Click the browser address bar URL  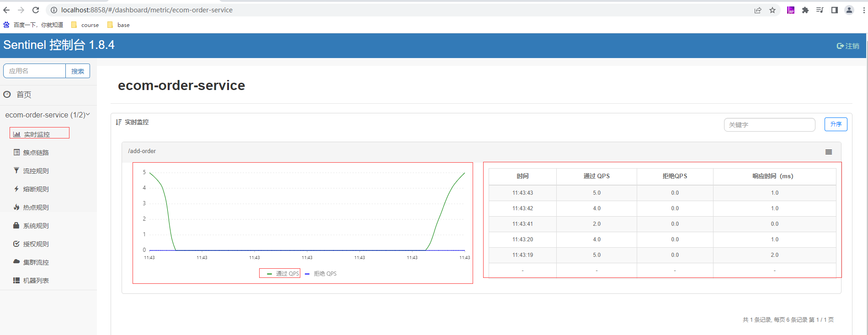pos(147,10)
